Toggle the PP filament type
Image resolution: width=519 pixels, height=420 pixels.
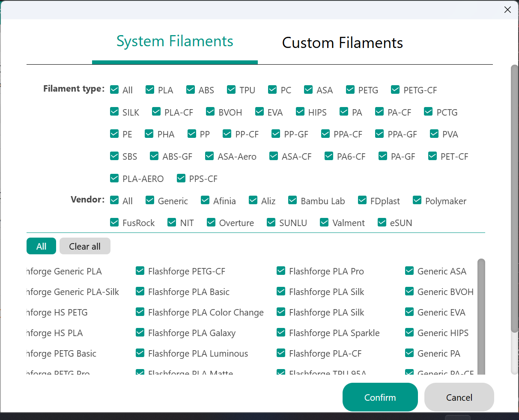point(192,134)
